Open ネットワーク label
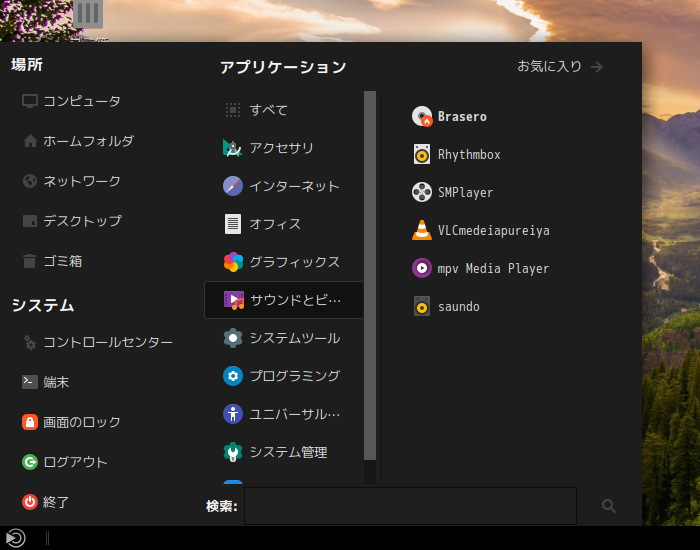The height and width of the screenshot is (550, 700). [x=82, y=181]
